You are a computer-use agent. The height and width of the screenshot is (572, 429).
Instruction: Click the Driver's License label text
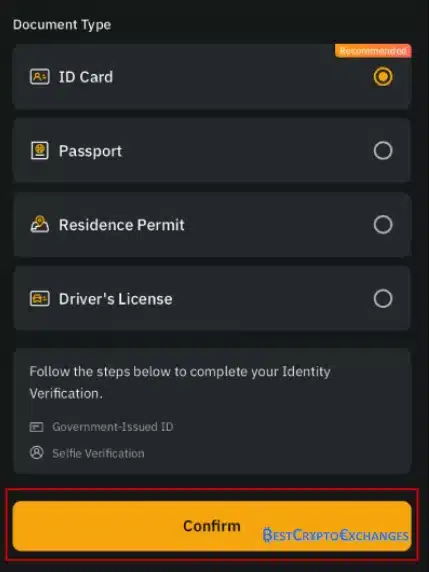click(x=115, y=299)
